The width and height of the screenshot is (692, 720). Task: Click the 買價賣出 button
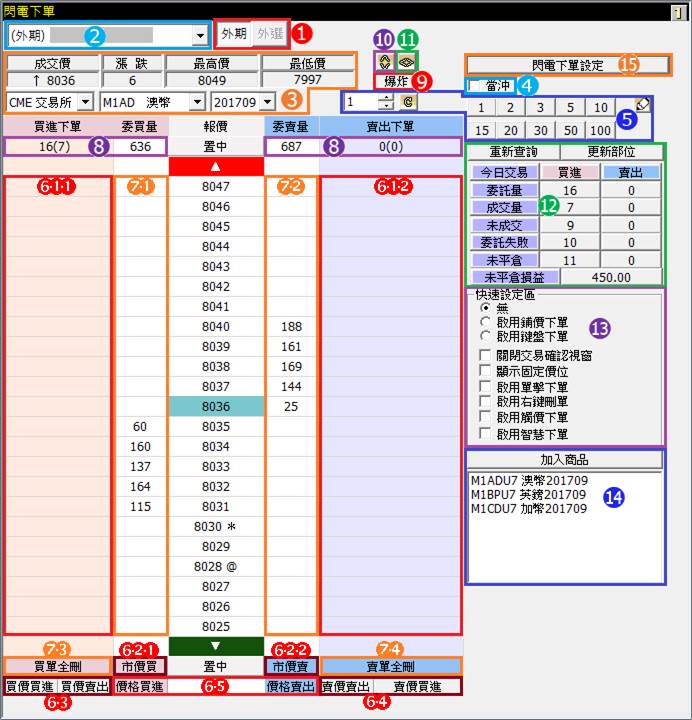click(84, 686)
